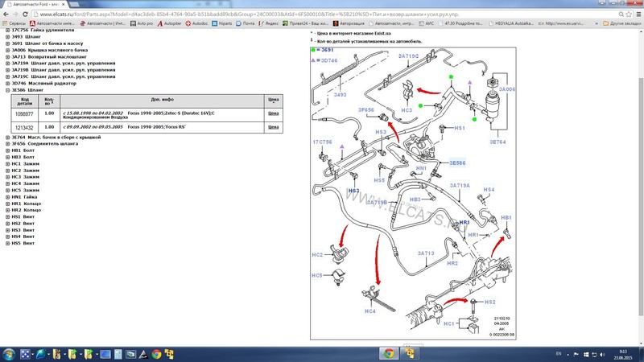Image resolution: width=644 pixels, height=362 pixels.
Task: Open Цена link for part 1098977
Action: pos(273,113)
